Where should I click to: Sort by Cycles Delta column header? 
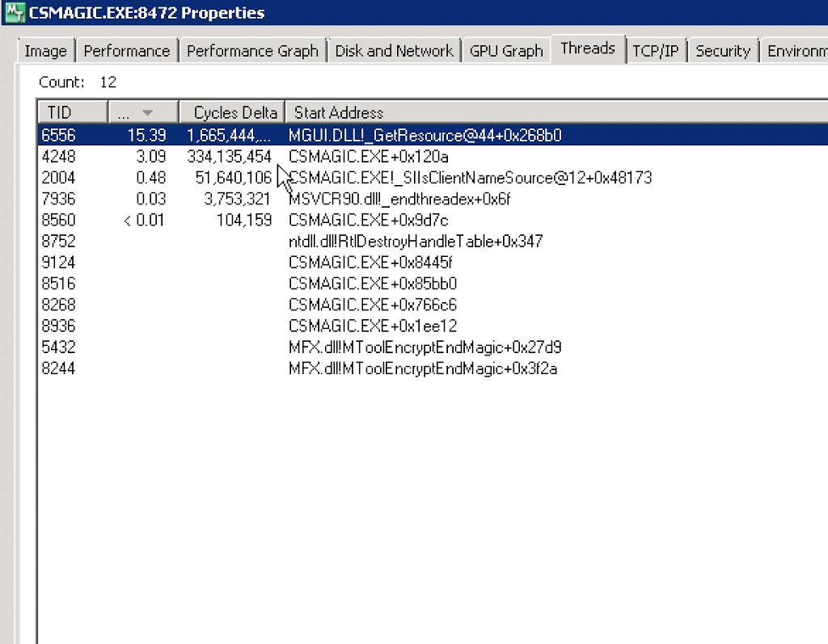click(234, 112)
